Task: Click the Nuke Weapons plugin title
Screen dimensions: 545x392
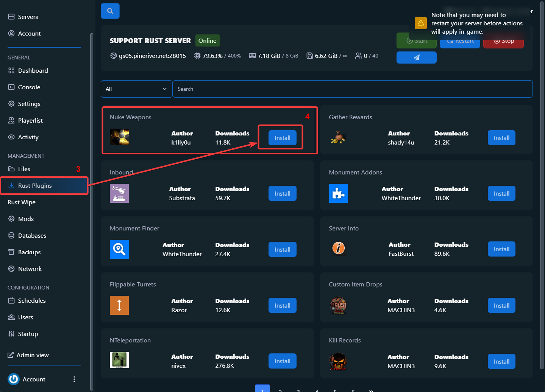Action: (x=131, y=117)
